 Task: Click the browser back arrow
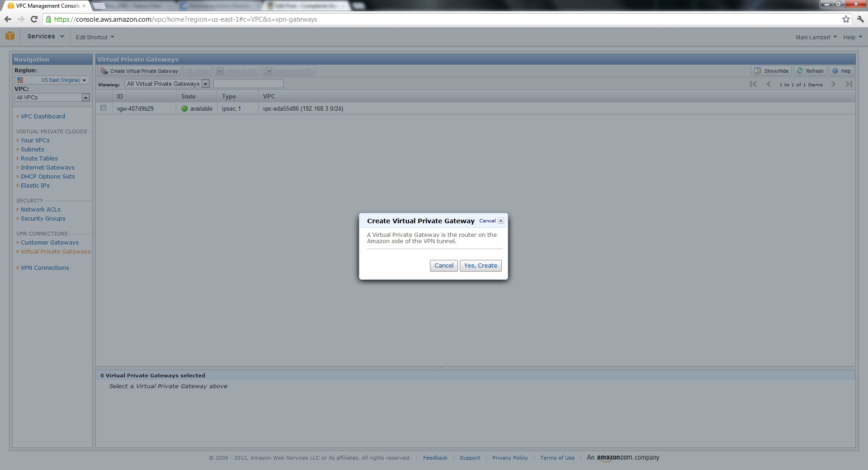click(x=8, y=19)
